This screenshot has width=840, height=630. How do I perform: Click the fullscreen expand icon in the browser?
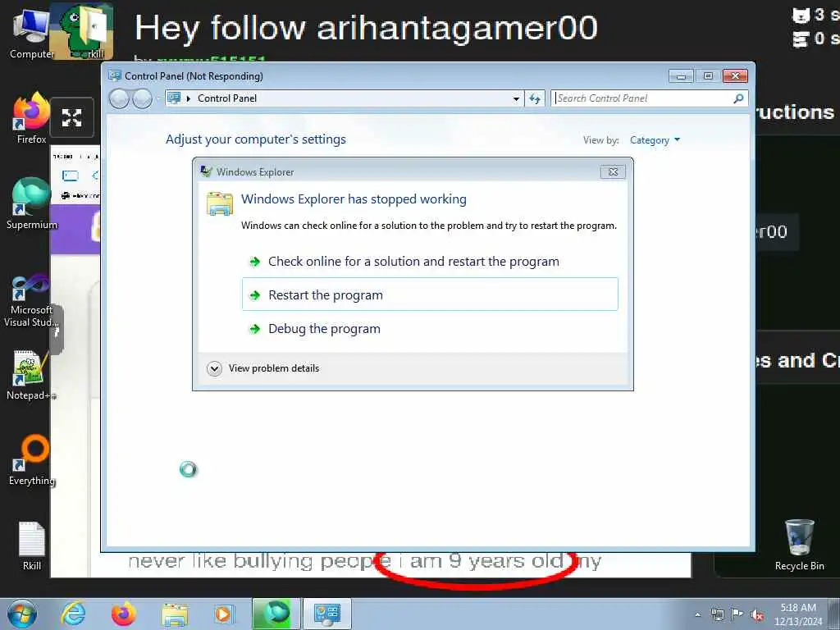[72, 118]
